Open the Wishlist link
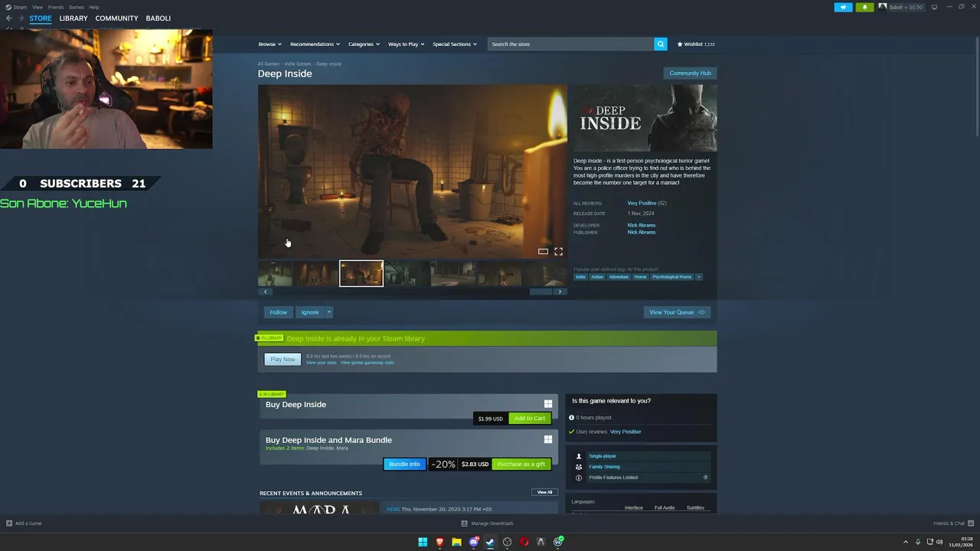The width and height of the screenshot is (980, 551). [695, 44]
